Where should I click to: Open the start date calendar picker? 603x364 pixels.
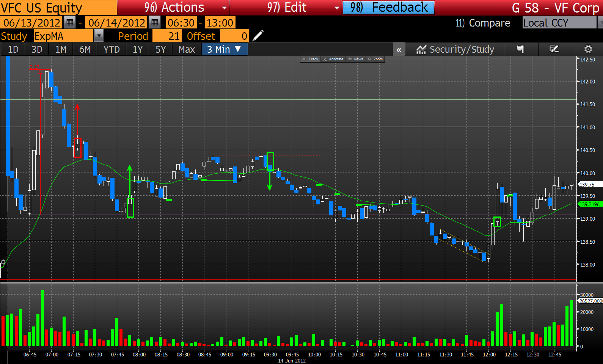69,23
